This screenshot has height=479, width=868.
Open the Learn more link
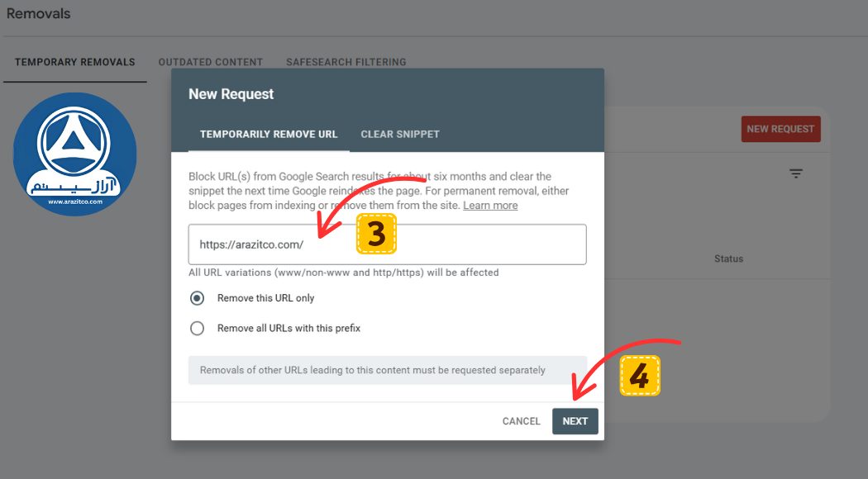(x=490, y=205)
